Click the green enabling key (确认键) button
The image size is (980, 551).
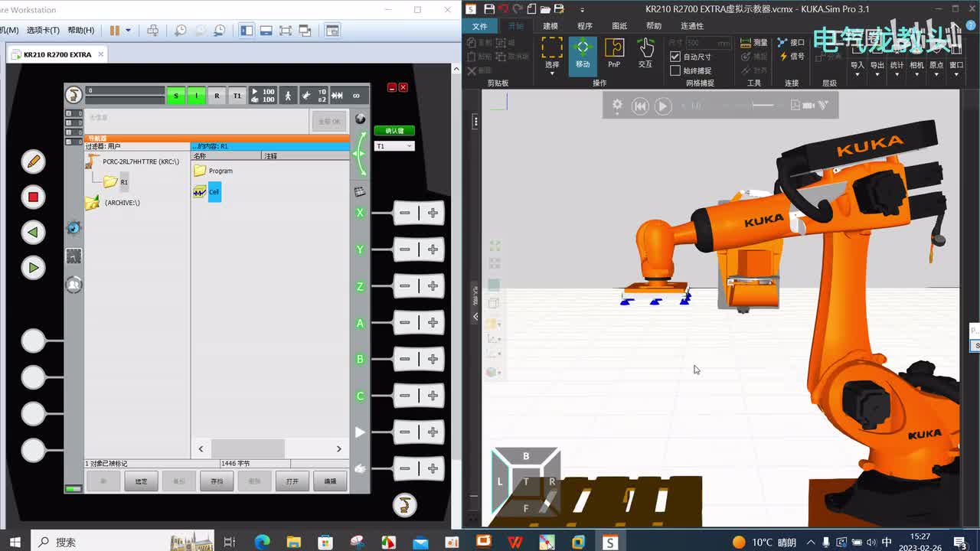(394, 131)
